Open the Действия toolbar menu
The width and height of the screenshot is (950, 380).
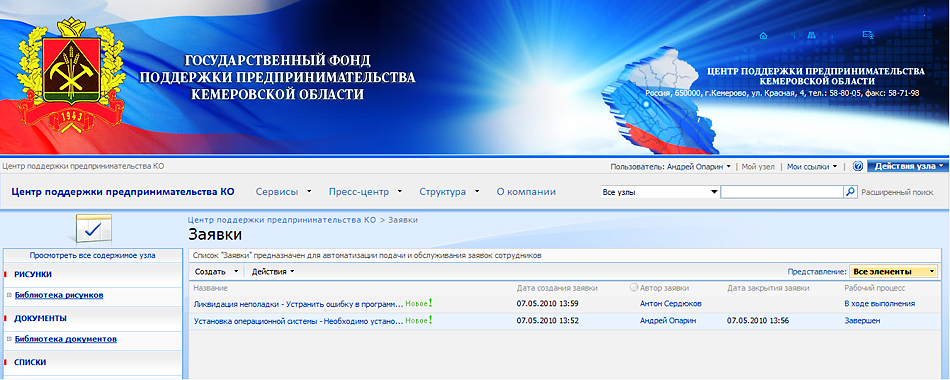tap(273, 272)
